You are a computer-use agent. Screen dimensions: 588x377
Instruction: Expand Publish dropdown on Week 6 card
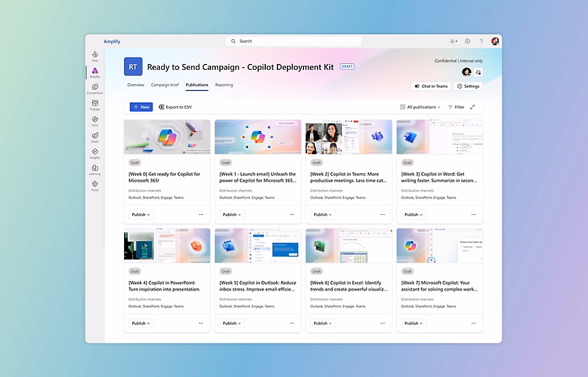tap(322, 323)
